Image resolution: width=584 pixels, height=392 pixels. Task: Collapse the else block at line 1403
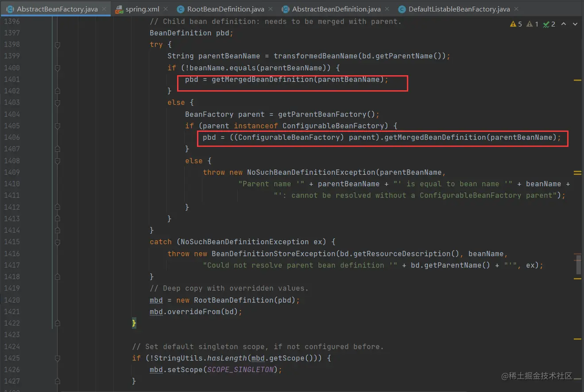57,103
